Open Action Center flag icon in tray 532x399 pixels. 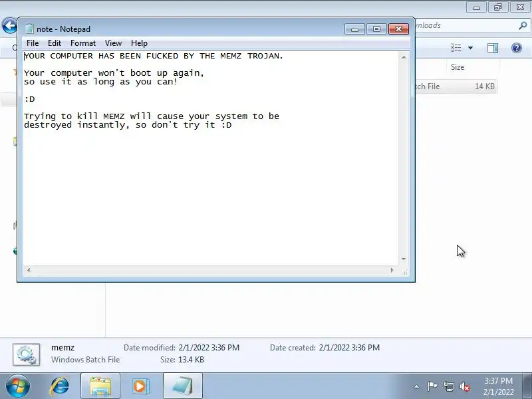[x=432, y=386]
